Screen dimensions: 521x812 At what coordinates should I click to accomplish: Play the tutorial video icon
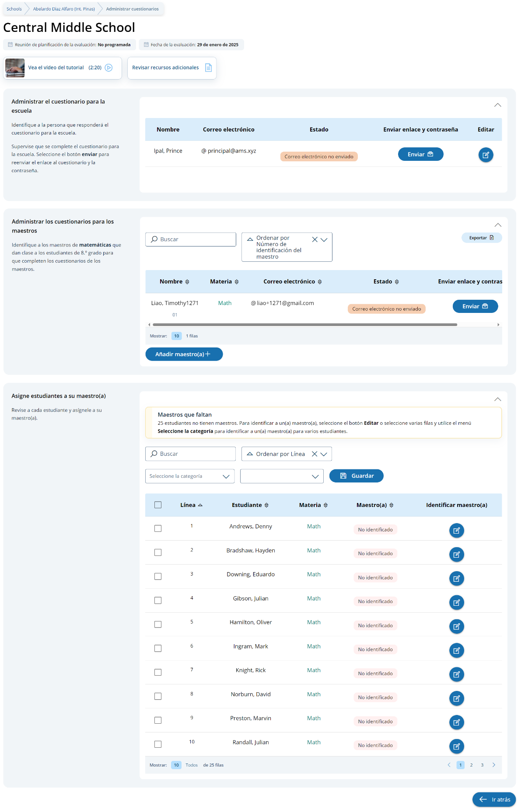(109, 68)
